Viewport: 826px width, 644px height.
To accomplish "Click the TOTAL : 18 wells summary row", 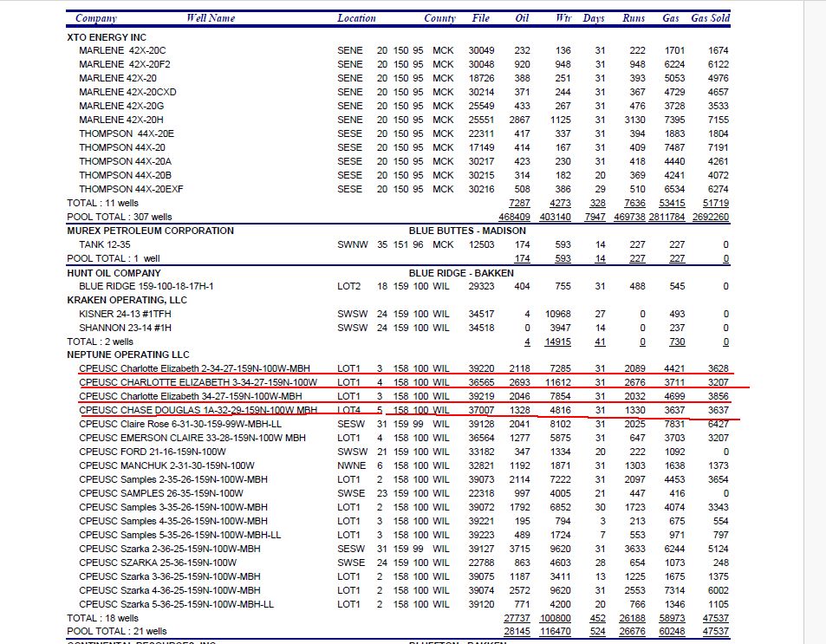I will point(102,618).
